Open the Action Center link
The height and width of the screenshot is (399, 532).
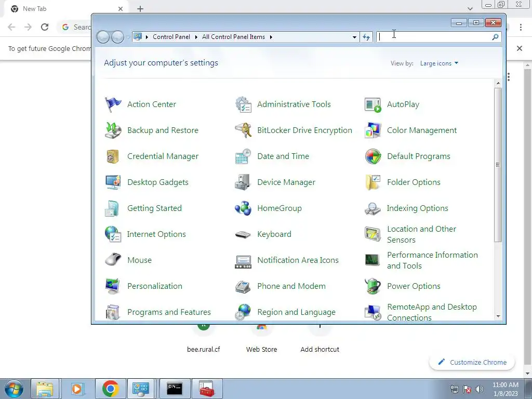tap(152, 104)
